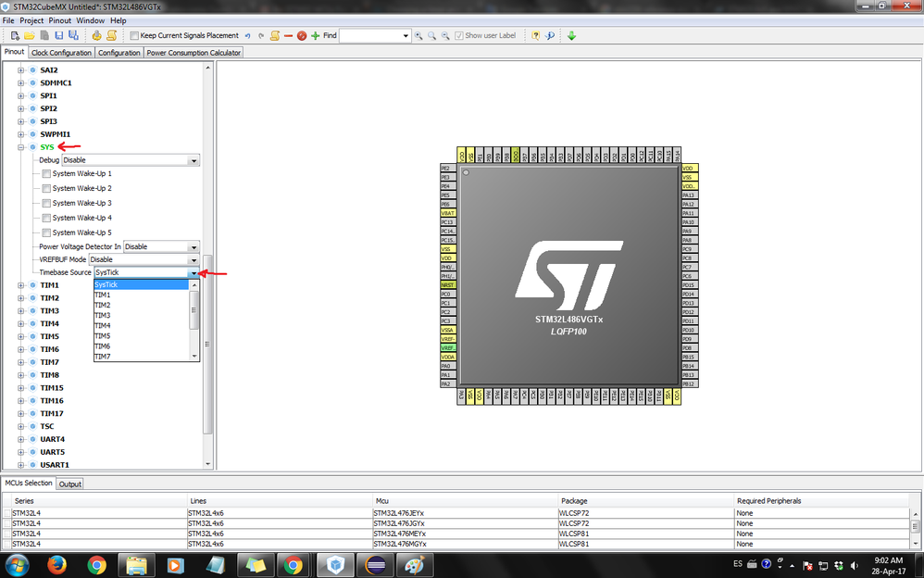The image size is (924, 578).
Task: Click the Save Project floppy icon
Action: (59, 35)
